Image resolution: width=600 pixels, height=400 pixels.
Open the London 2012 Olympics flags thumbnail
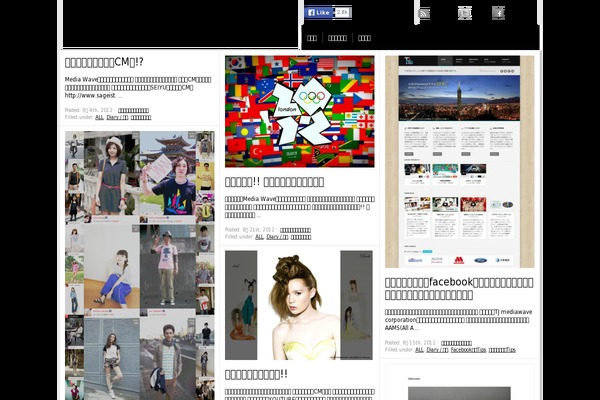300,111
